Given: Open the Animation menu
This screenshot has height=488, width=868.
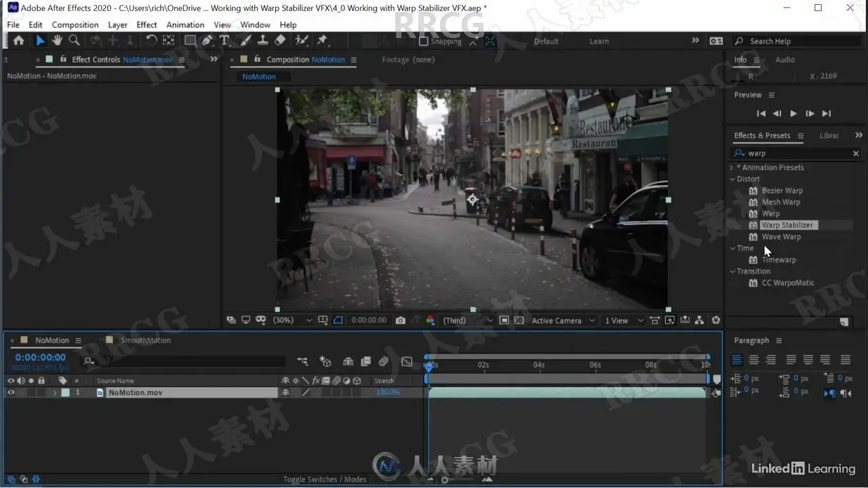Looking at the screenshot, I should (x=185, y=25).
